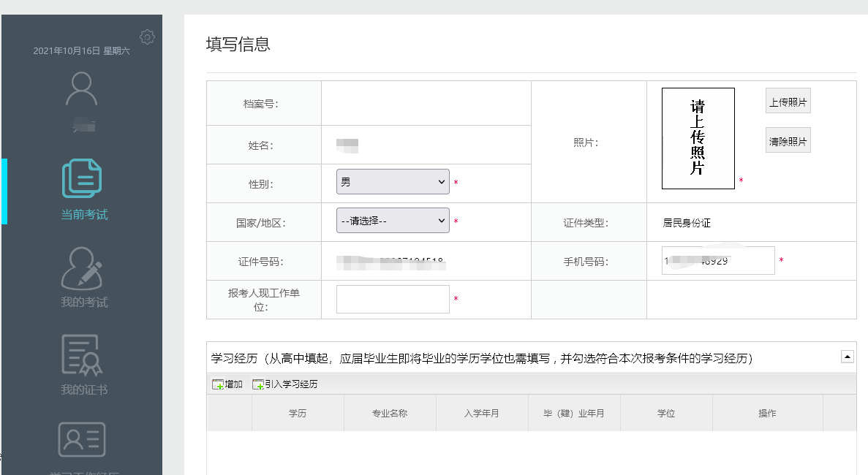Screen dimensions: 868x475
Task: Click the 引入学习经历 import icon
Action: coord(258,384)
